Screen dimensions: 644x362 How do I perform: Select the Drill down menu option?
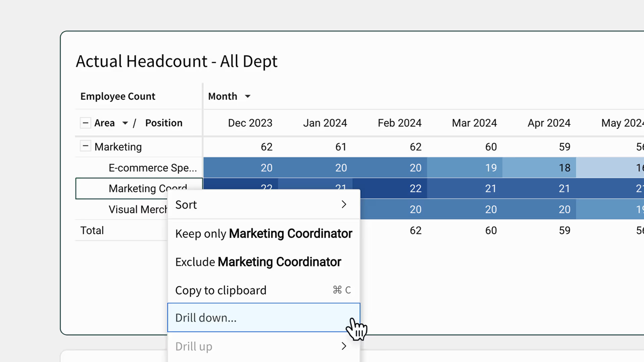(x=264, y=318)
